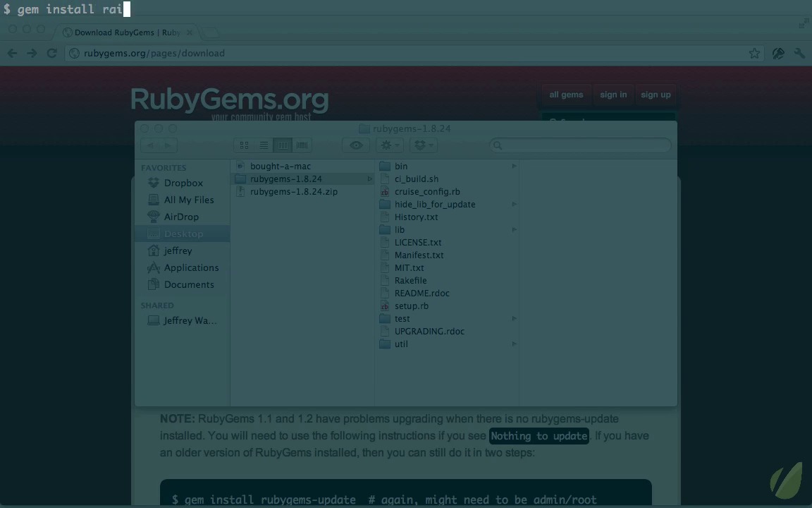
Task: Click the Finder back arrow
Action: pos(150,145)
